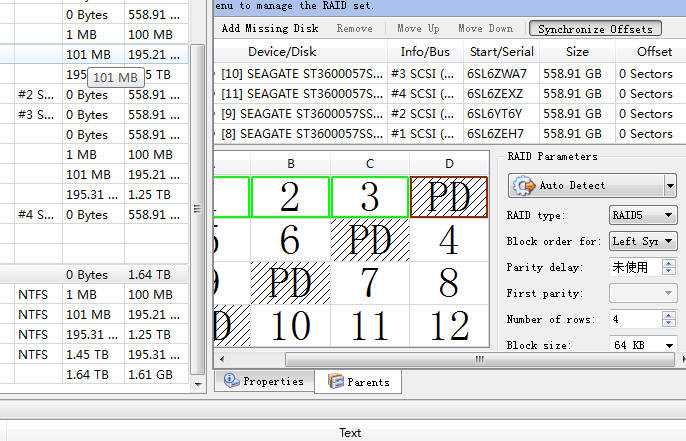Click the Properties tab icon

click(231, 381)
